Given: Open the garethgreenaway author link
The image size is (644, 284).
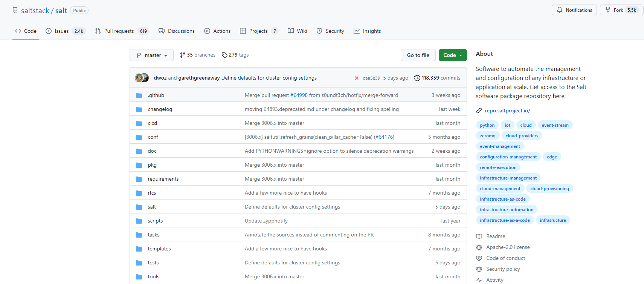Looking at the screenshot, I should pos(199,78).
